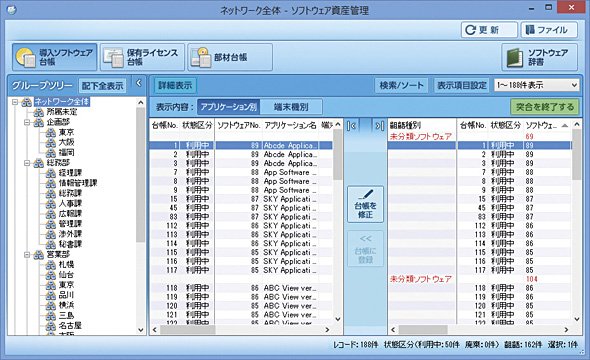Click the 総務部 group icon

pos(38,163)
